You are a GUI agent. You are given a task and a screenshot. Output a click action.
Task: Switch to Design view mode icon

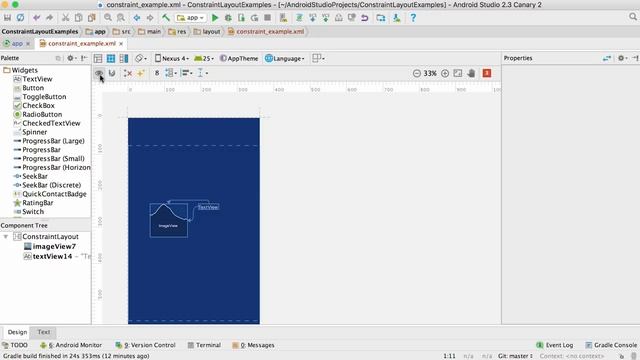98,58
